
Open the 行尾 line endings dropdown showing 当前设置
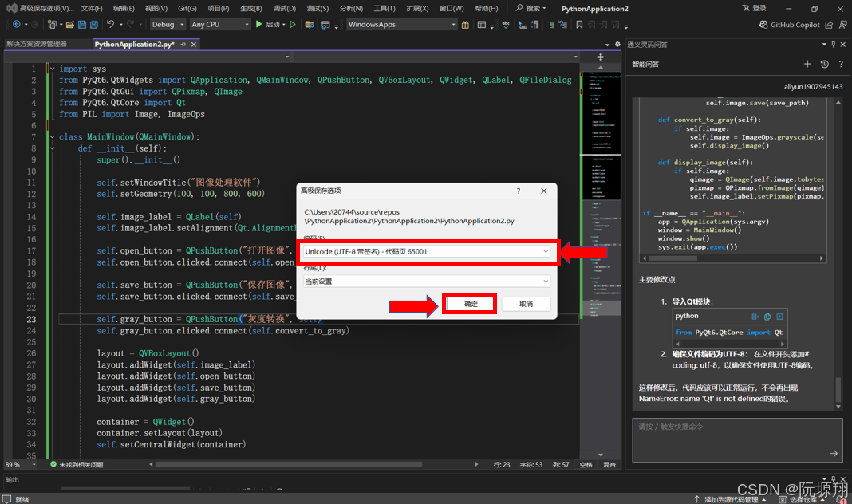(x=427, y=282)
